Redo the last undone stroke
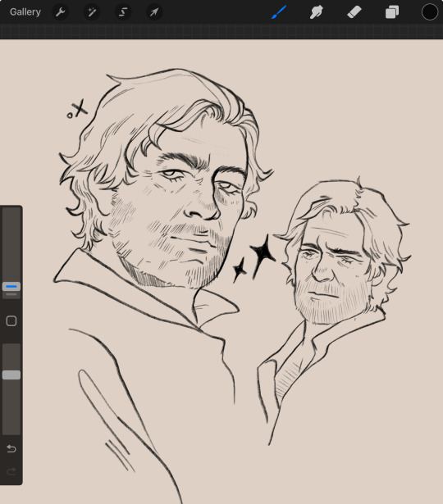 pyautogui.click(x=11, y=471)
